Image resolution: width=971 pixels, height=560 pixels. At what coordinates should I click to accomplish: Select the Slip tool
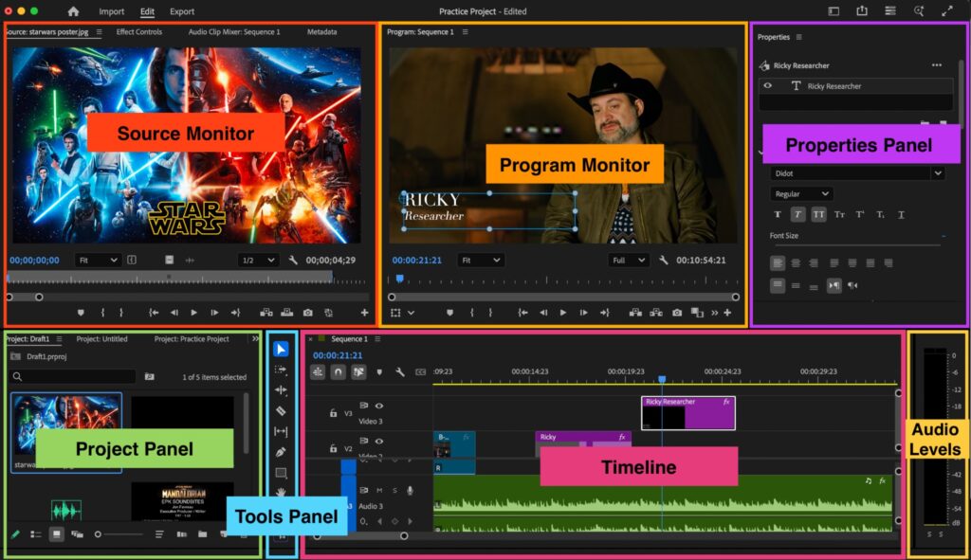[x=281, y=431]
